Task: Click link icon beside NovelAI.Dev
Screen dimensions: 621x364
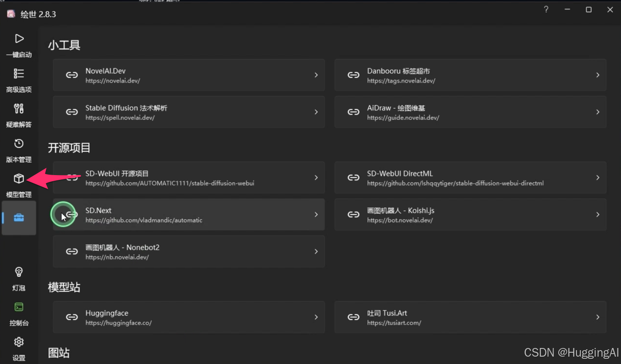Action: pos(72,75)
